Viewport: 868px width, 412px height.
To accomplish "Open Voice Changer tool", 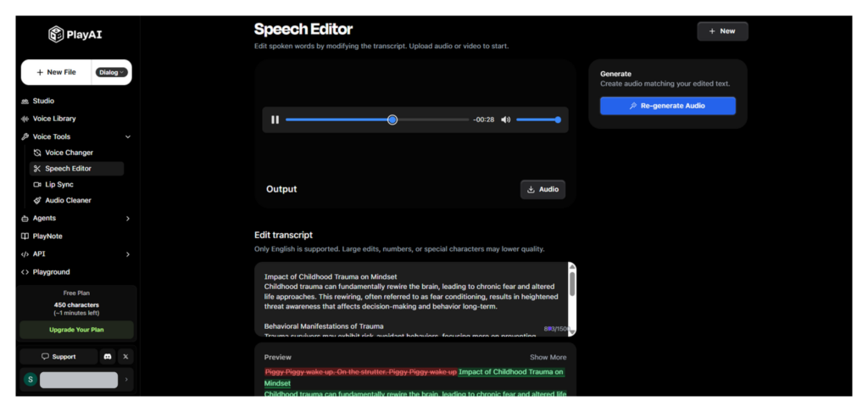I will [69, 153].
